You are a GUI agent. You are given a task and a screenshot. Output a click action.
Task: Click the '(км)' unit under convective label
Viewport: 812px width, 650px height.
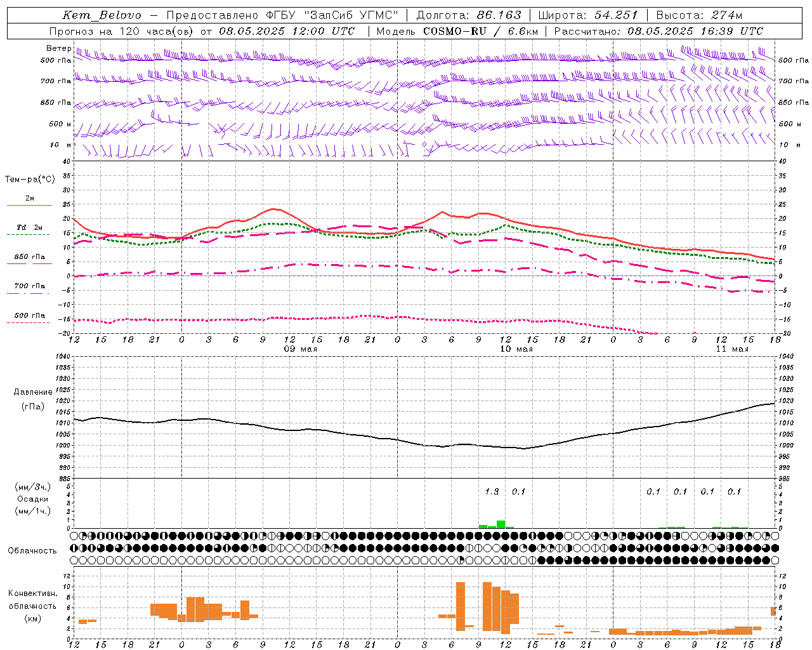point(33,618)
